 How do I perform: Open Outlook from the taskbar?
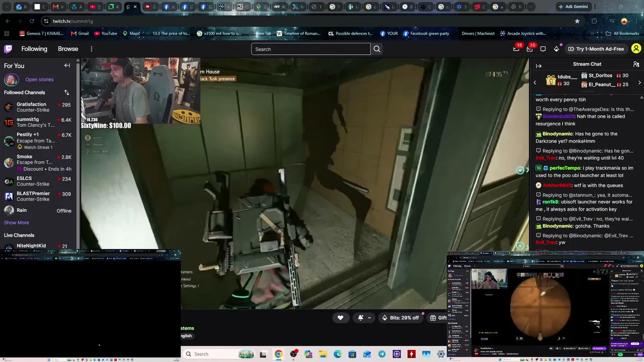click(x=367, y=354)
